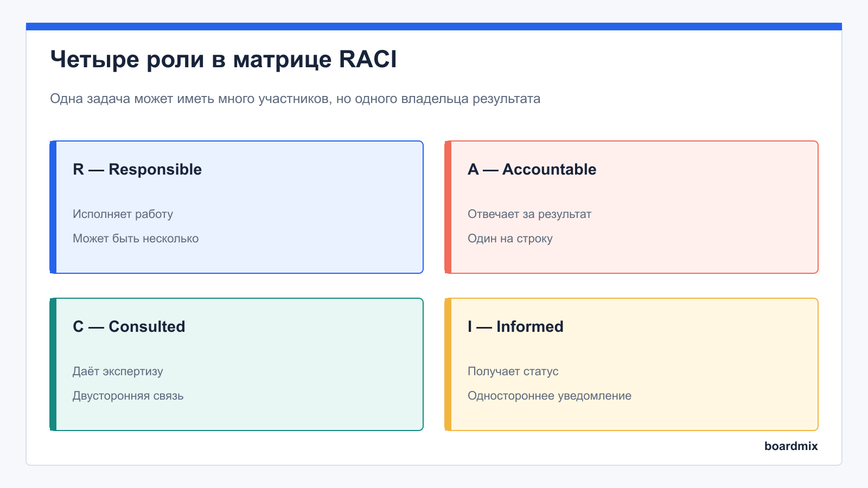Click the text 'Может быть несколько'
868x488 pixels.
[x=136, y=239]
